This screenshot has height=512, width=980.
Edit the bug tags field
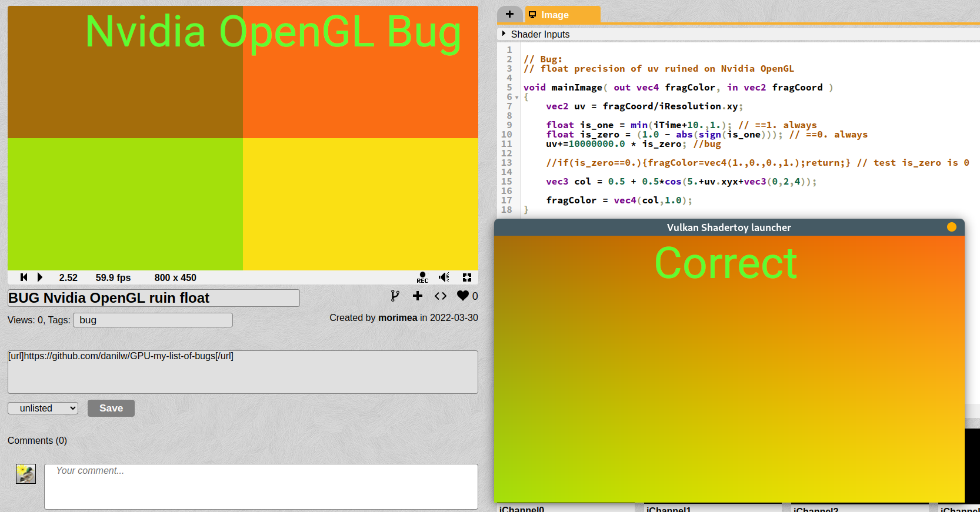point(153,320)
